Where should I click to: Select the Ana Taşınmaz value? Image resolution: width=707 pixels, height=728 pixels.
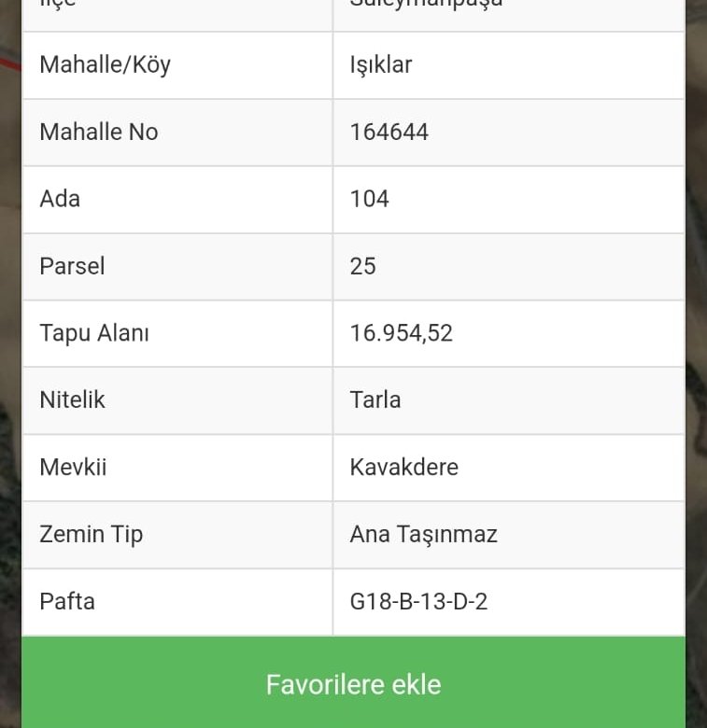(x=424, y=534)
